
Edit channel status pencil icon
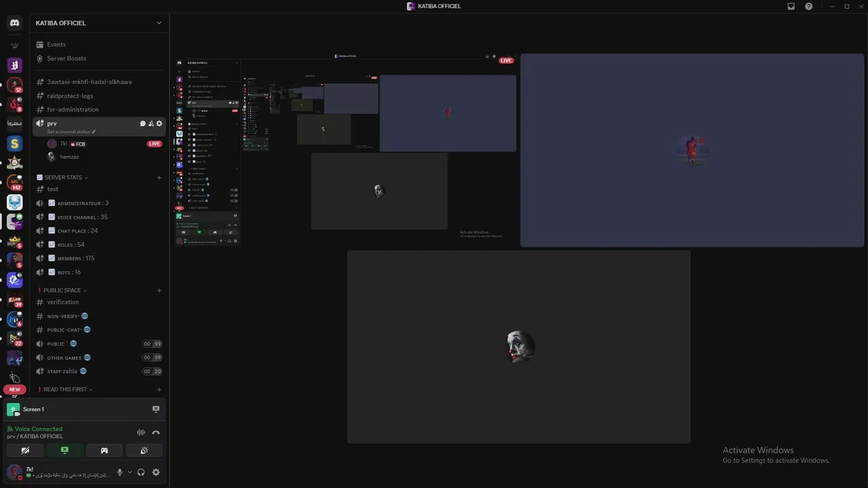point(94,131)
